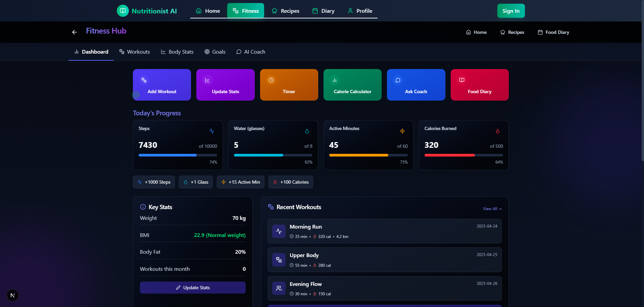Click the Workouts this month row label

pos(165,269)
